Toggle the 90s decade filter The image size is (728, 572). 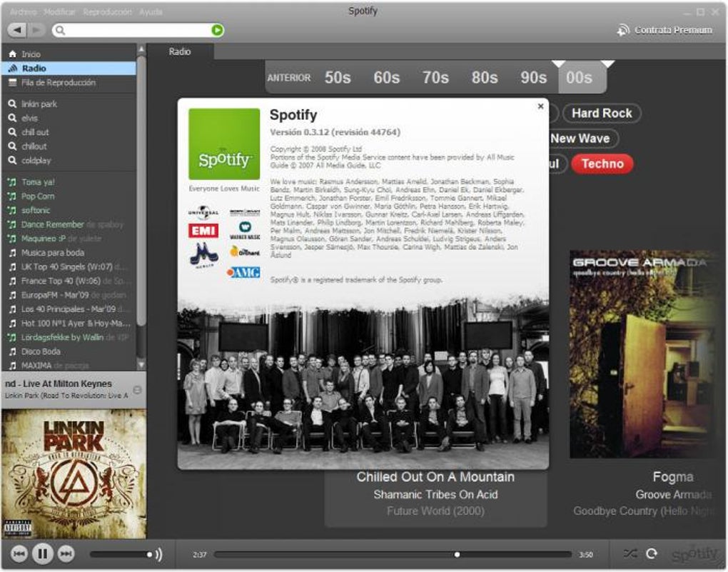click(533, 78)
